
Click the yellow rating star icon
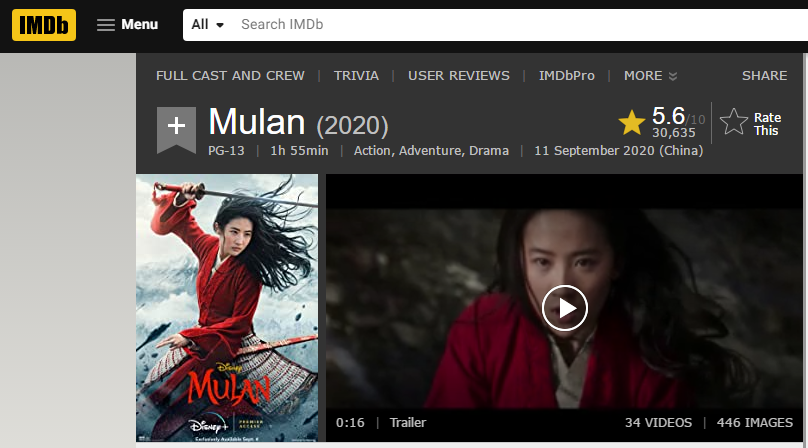pos(632,123)
